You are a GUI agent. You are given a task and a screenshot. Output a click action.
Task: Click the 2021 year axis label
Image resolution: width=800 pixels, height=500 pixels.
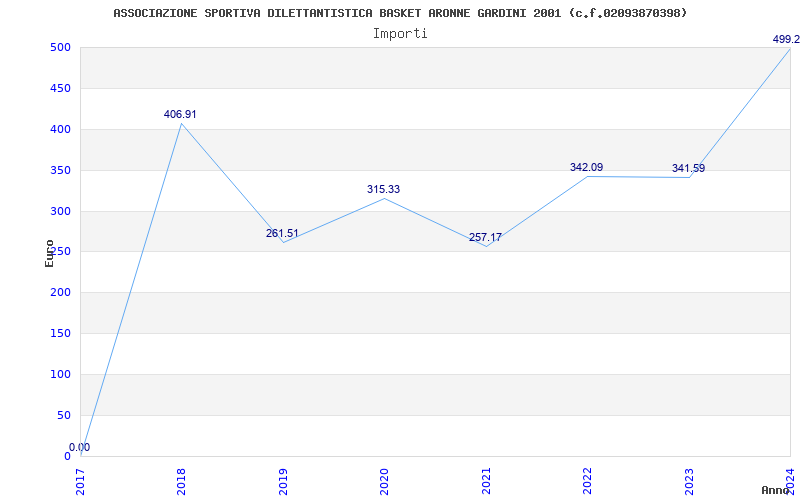click(x=486, y=480)
